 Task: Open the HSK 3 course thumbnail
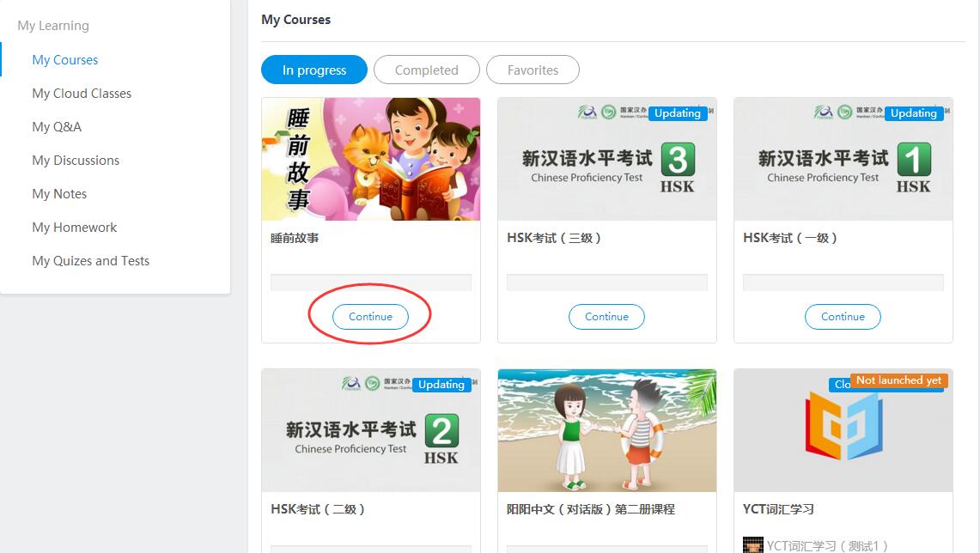607,160
